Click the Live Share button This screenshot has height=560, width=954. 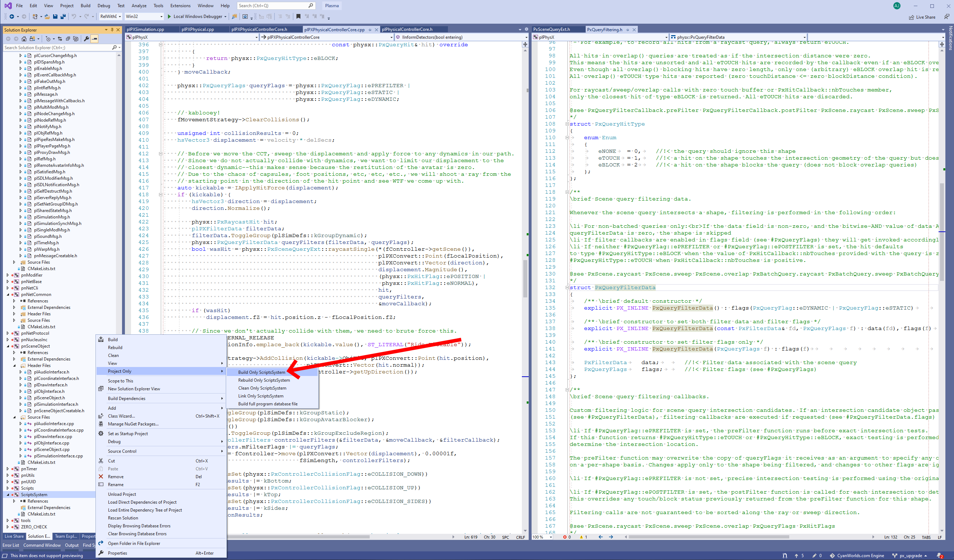click(x=922, y=17)
